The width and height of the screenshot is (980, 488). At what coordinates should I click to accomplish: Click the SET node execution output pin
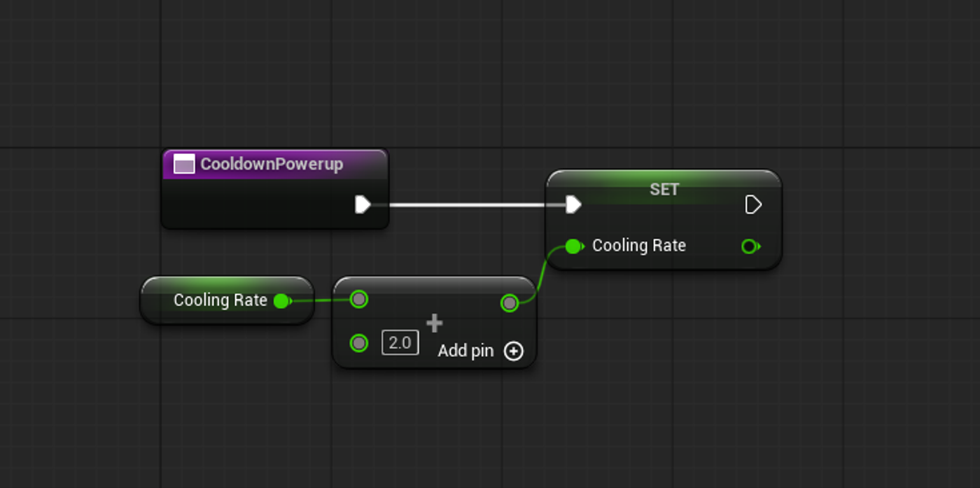pos(753,204)
